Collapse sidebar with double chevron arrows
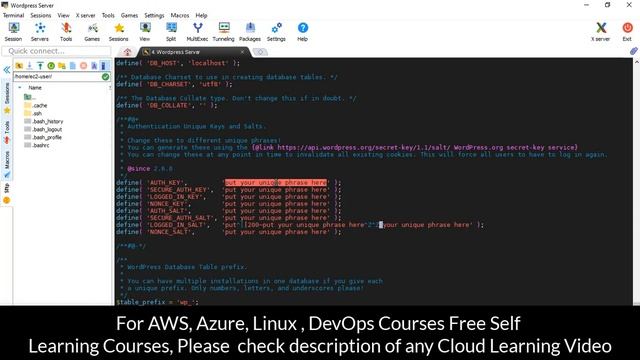This screenshot has width=640, height=360. pyautogui.click(x=7, y=70)
